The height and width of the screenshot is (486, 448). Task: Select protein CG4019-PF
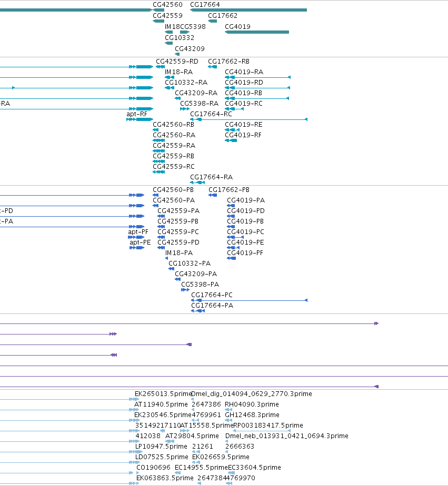tap(245, 253)
